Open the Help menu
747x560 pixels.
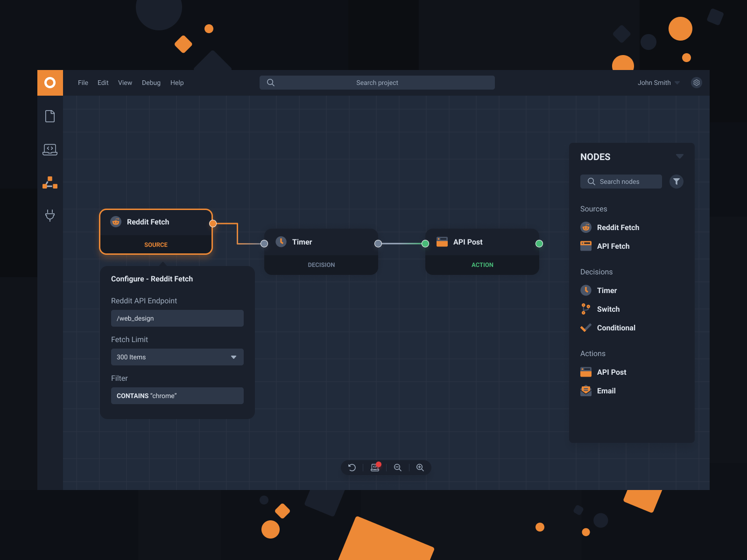(x=177, y=83)
